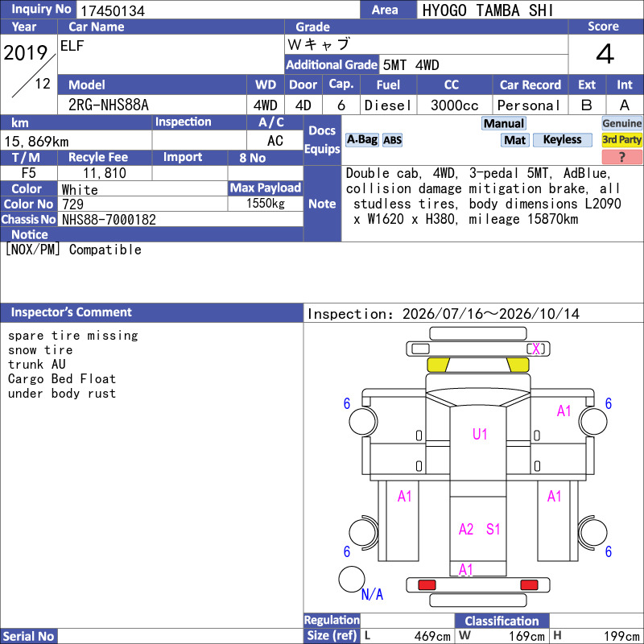Screen dimensions: 644x644
Task: Click the S1 rust marker on cargo bed
Action: (x=493, y=529)
